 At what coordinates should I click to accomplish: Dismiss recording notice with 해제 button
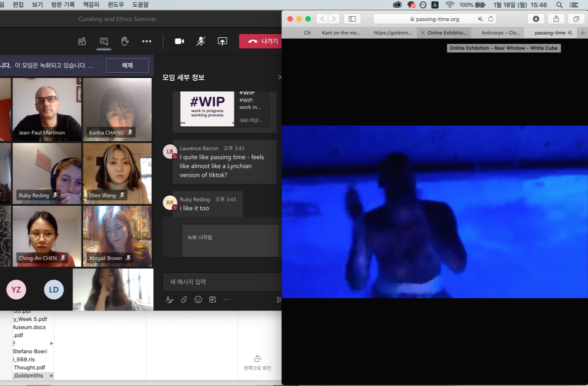[128, 65]
